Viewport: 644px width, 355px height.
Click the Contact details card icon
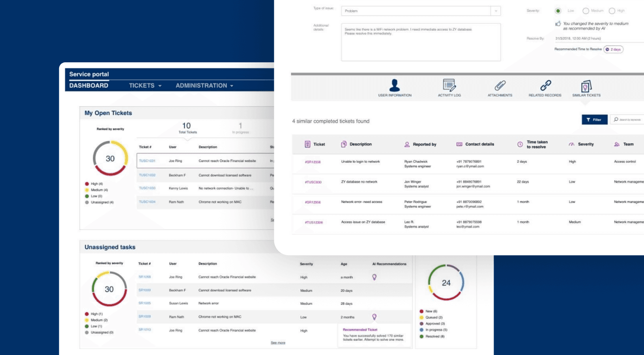tap(459, 144)
